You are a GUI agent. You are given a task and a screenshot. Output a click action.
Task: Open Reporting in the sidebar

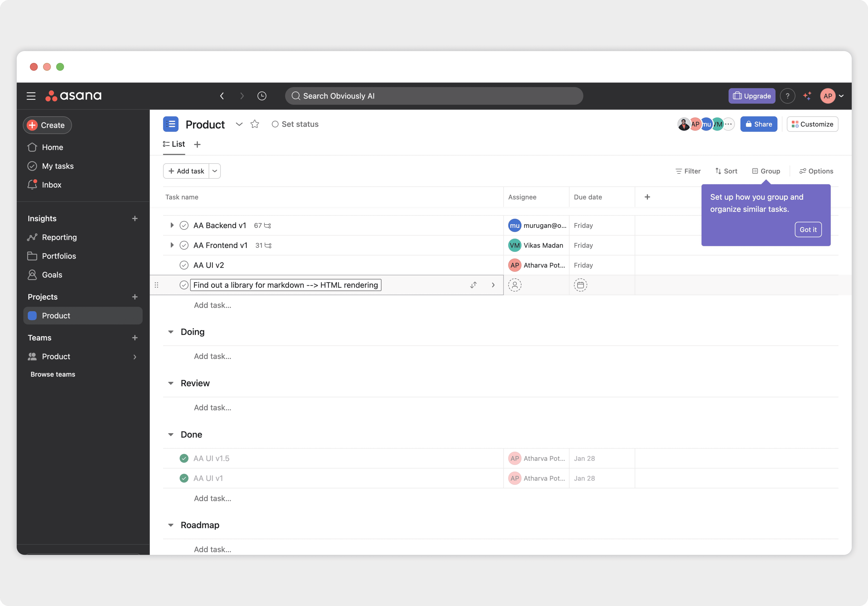coord(59,237)
